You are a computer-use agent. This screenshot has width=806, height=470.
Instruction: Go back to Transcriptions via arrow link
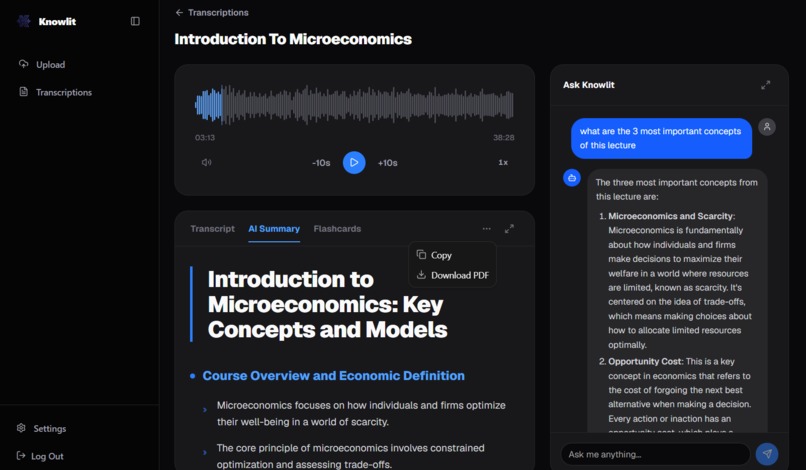click(212, 12)
